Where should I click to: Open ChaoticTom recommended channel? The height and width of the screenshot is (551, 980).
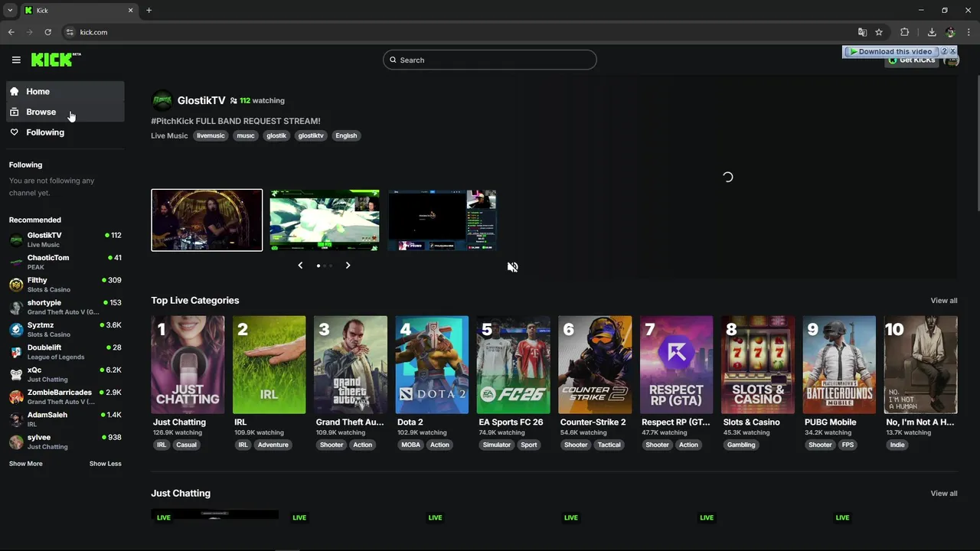[x=65, y=262]
